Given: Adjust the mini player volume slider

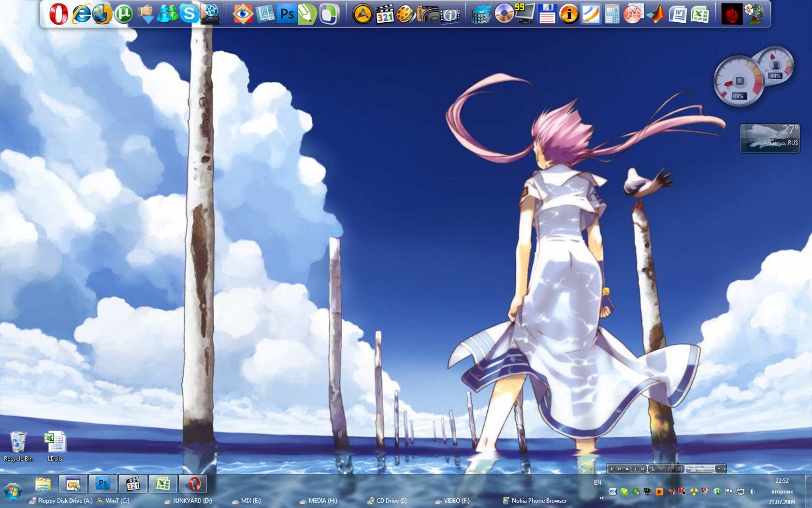Looking at the screenshot, I should coord(700,470).
